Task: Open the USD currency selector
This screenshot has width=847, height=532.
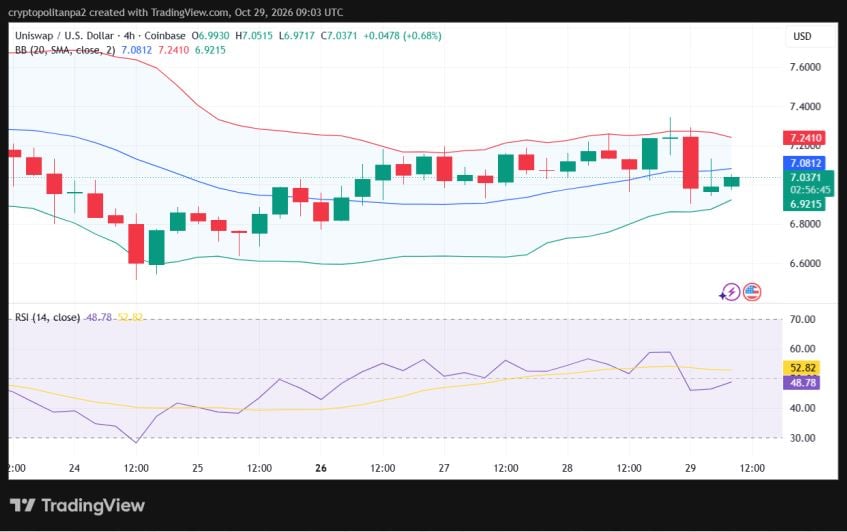Action: click(x=802, y=36)
